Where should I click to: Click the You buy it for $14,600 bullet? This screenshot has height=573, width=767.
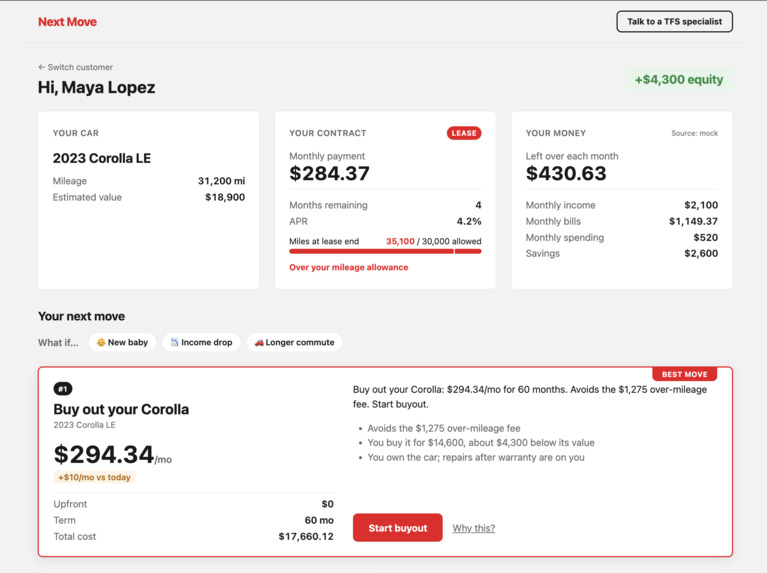[481, 442]
